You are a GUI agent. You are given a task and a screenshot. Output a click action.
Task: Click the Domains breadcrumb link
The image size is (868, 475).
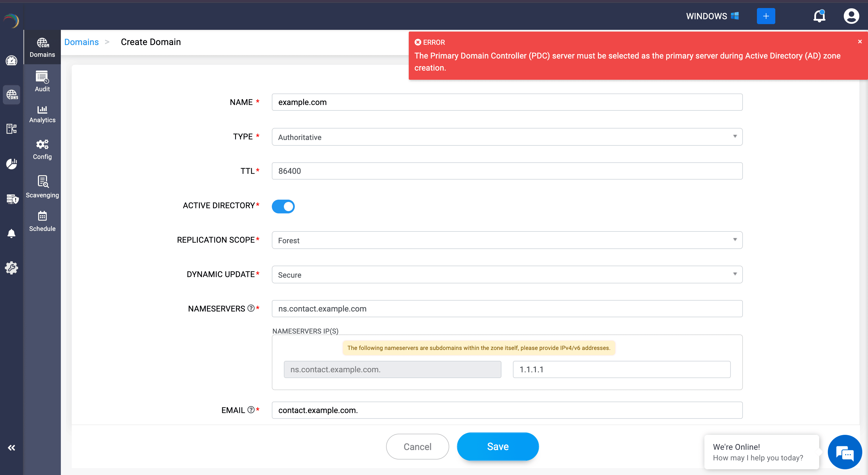coord(81,42)
